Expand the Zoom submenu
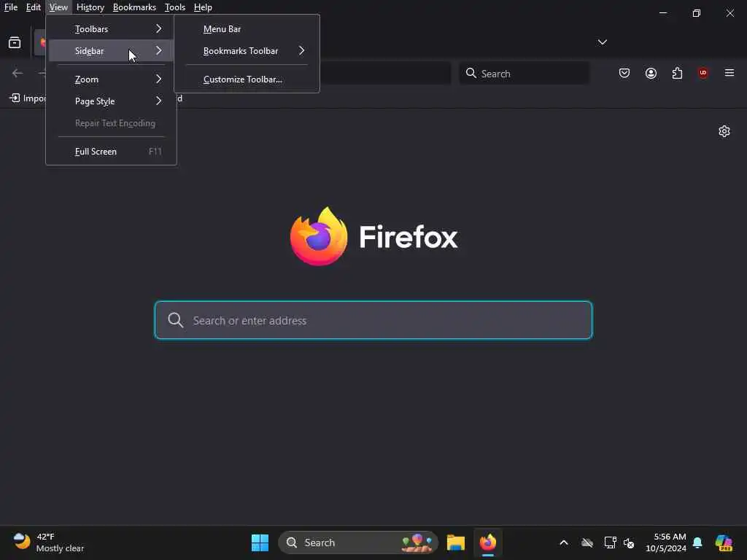The image size is (747, 560). 111,79
